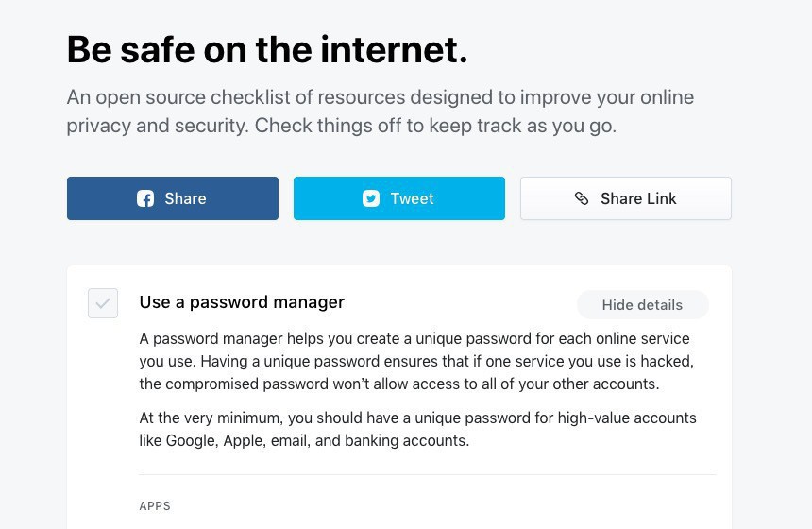812x529 pixels.
Task: Click the word "hacked" in the description
Action: tap(668, 361)
